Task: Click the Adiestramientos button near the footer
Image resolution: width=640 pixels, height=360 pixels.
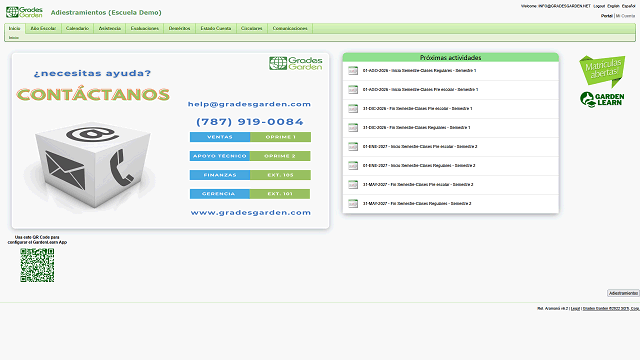Action: (623, 293)
